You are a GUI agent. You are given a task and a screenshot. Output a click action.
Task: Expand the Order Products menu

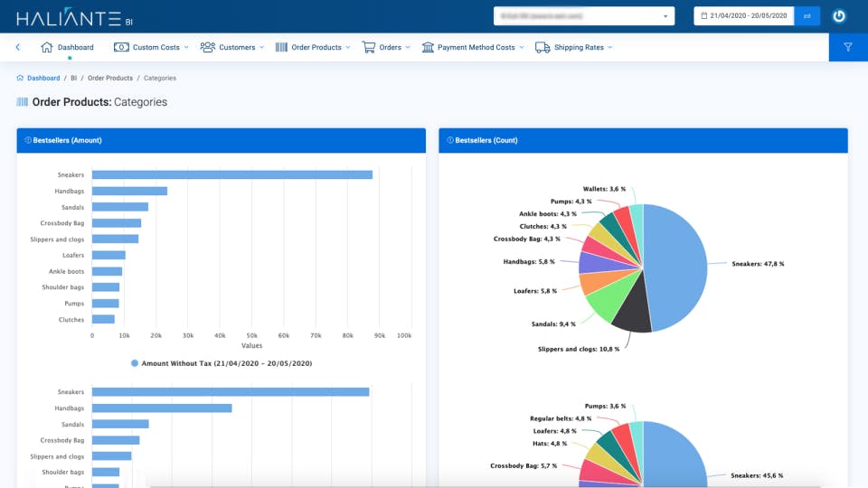point(313,48)
